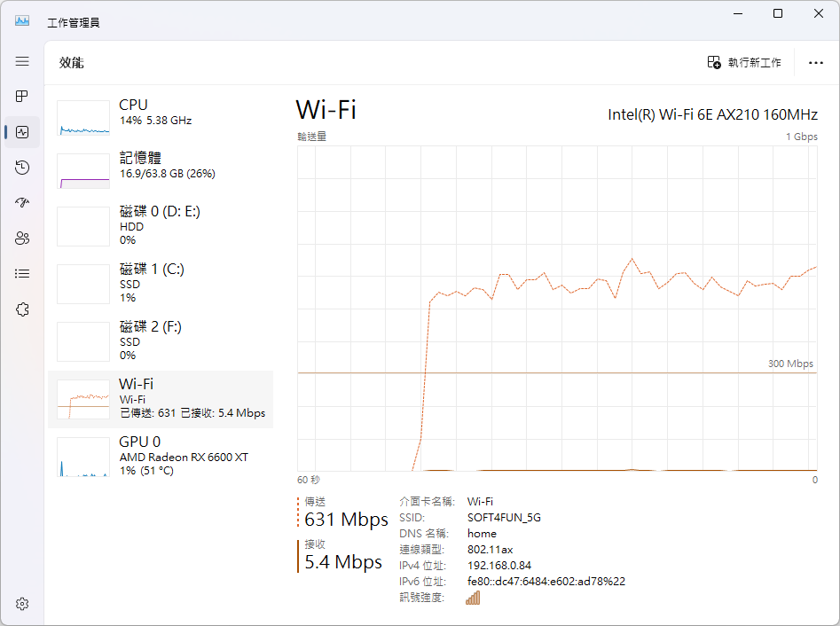Select the Wi-Fi item in resource list
840x626 pixels.
(160, 398)
